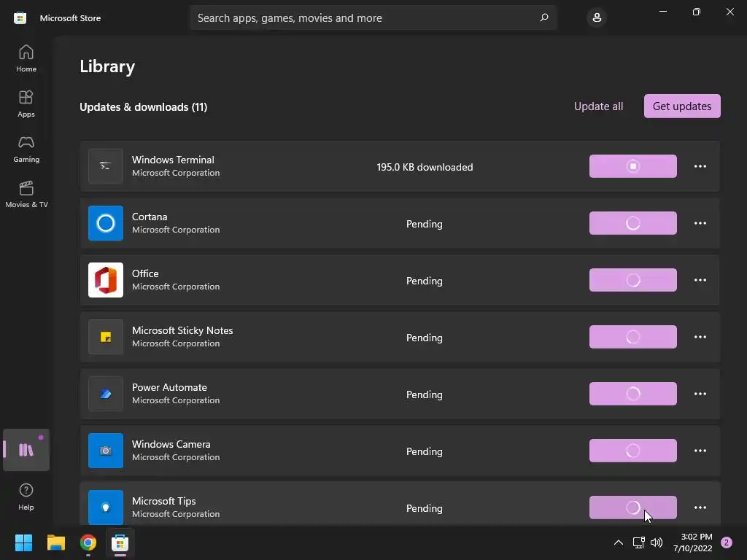
Task: Open more options for Windows Camera
Action: click(700, 451)
